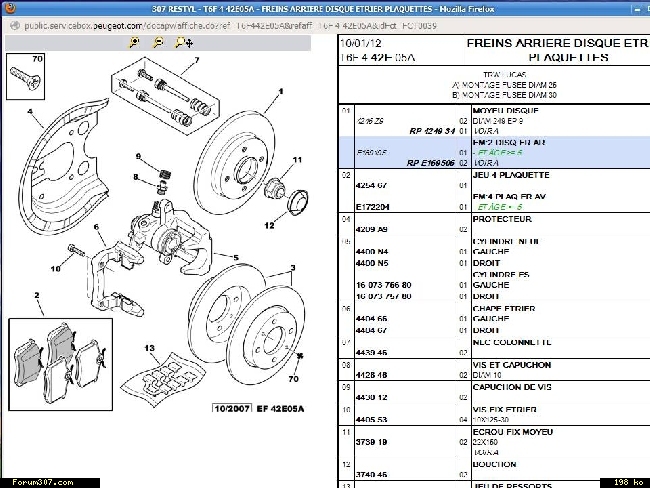Click the MOYEU DISQUE description
Viewport: 650px width, 488px height.
tap(505, 111)
